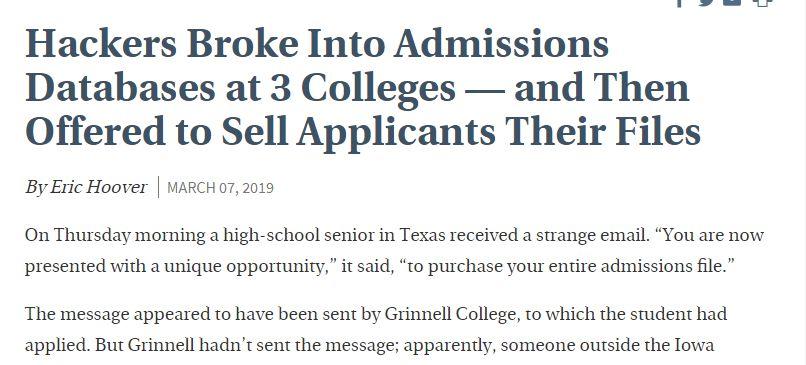Email this article using envelope icon
The width and height of the screenshot is (806, 365).
pyautogui.click(x=732, y=3)
